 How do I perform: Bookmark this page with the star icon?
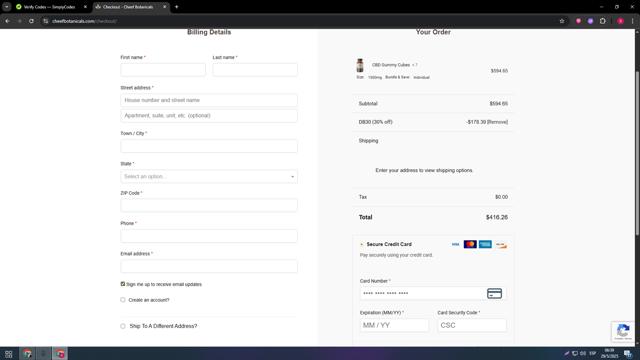coord(562,21)
